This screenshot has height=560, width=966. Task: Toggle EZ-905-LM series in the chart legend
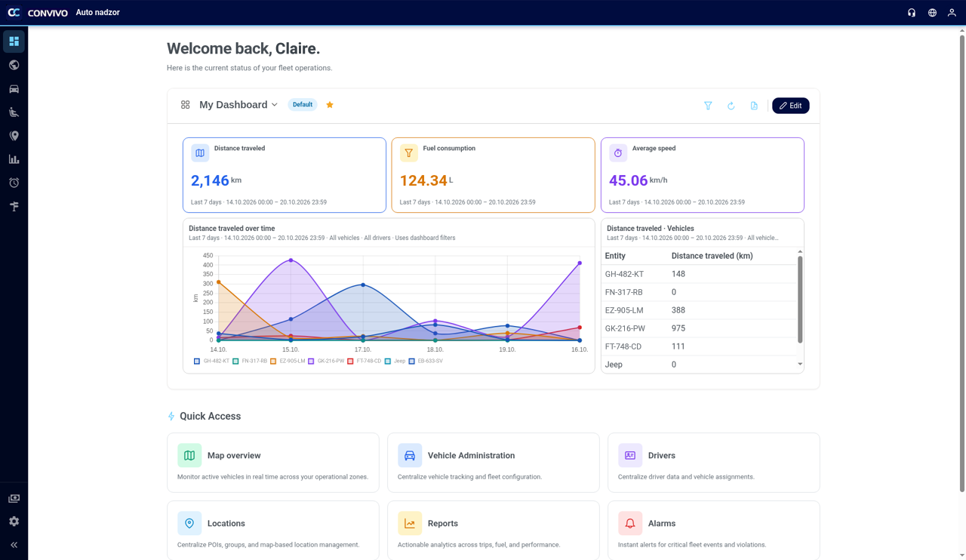coord(288,362)
